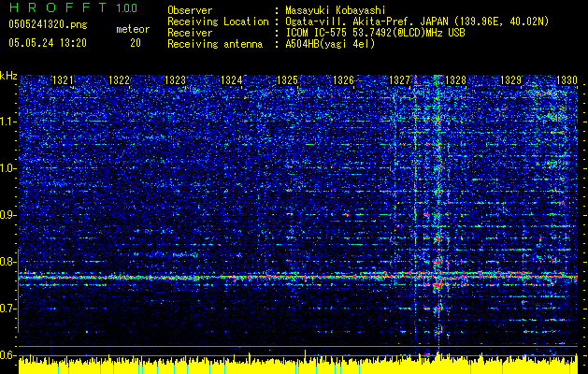The height and width of the screenshot is (374, 588).
Task: Click the Receiving Location label
Action: click(218, 22)
